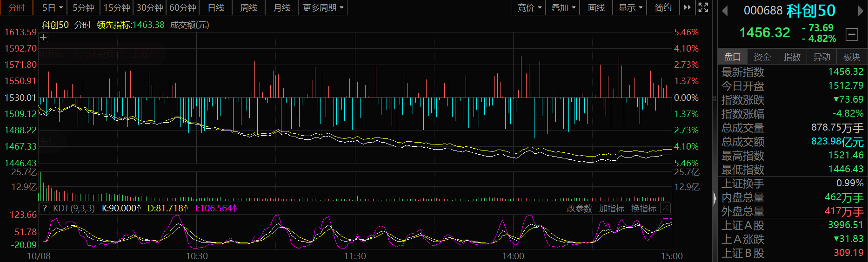Click the 上证A股 value 3996.51

coord(846,225)
